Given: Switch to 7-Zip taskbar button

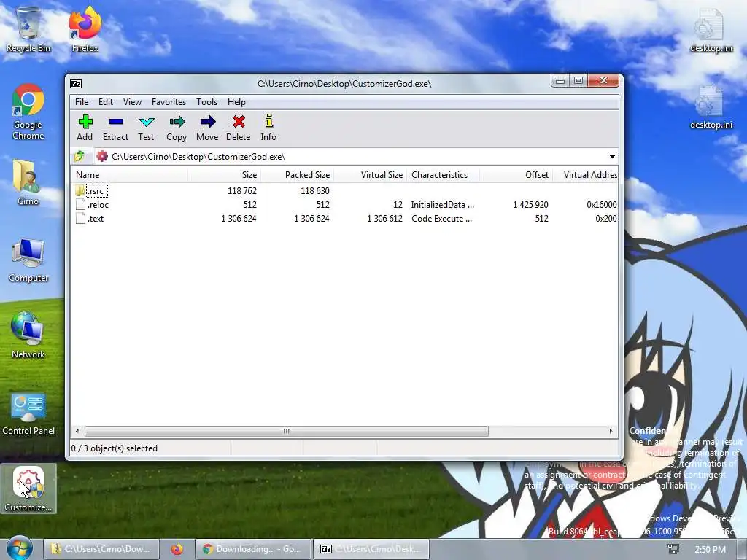Looking at the screenshot, I should tap(371, 549).
